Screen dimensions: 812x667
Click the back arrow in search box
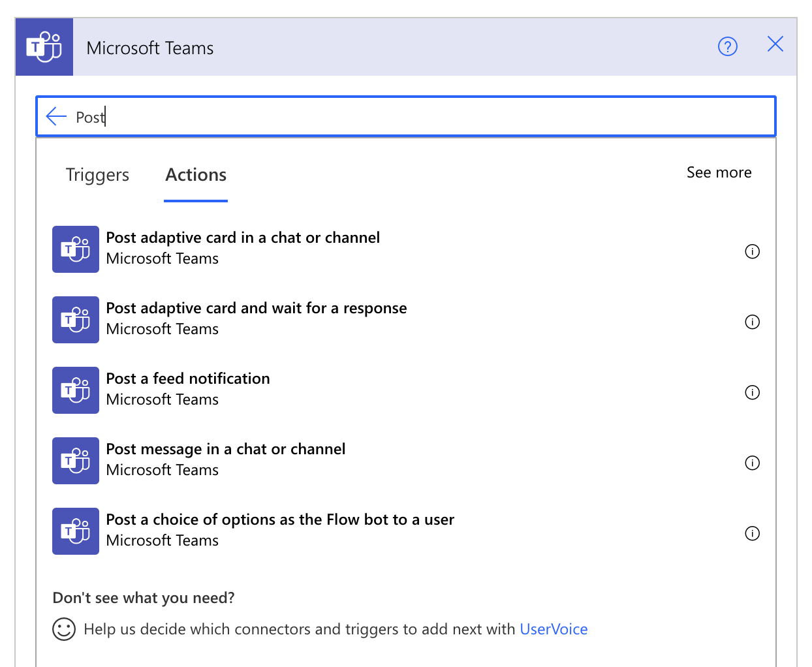(x=57, y=117)
